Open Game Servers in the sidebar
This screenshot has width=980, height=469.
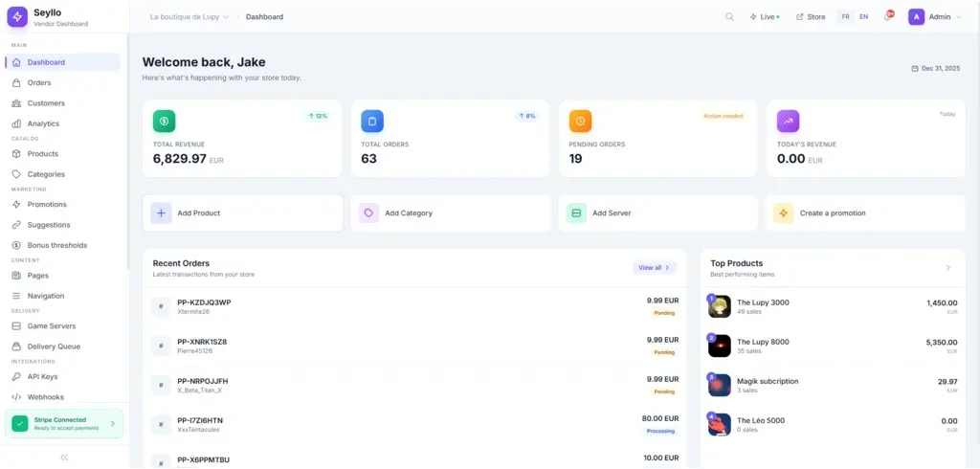pyautogui.click(x=62, y=326)
